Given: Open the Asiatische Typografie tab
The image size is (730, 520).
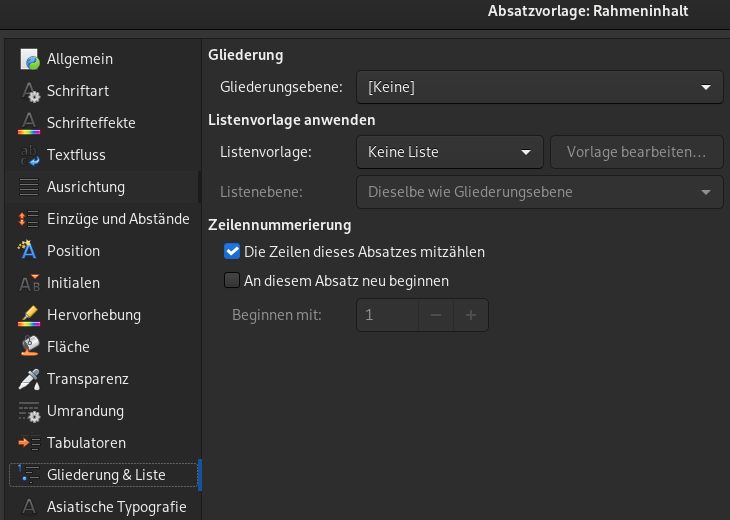Looking at the screenshot, I should pyautogui.click(x=116, y=507).
